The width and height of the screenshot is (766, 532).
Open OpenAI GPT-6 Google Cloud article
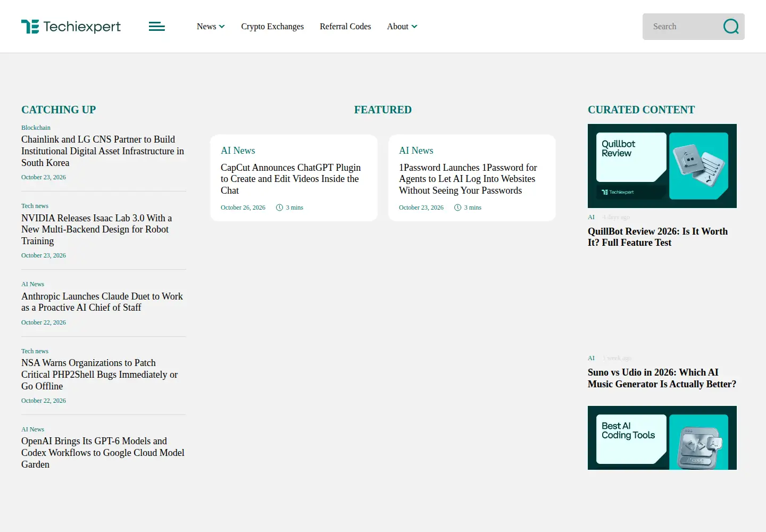[103, 453]
